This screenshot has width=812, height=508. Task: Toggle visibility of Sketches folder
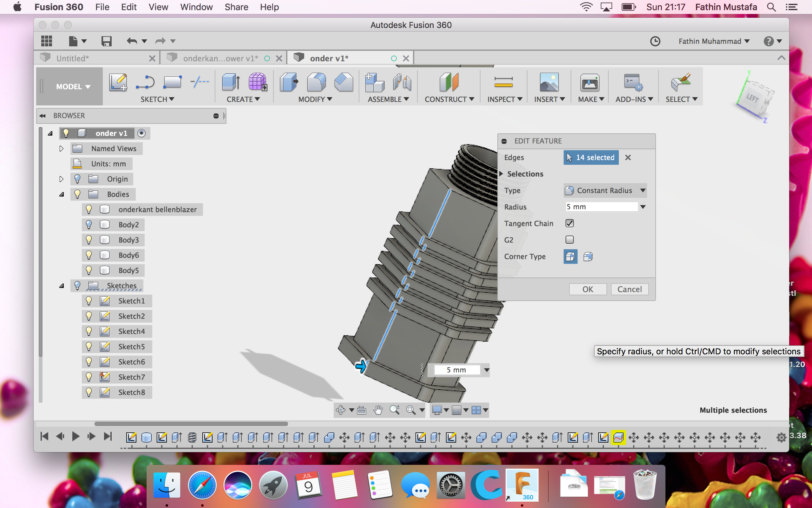pyautogui.click(x=77, y=285)
